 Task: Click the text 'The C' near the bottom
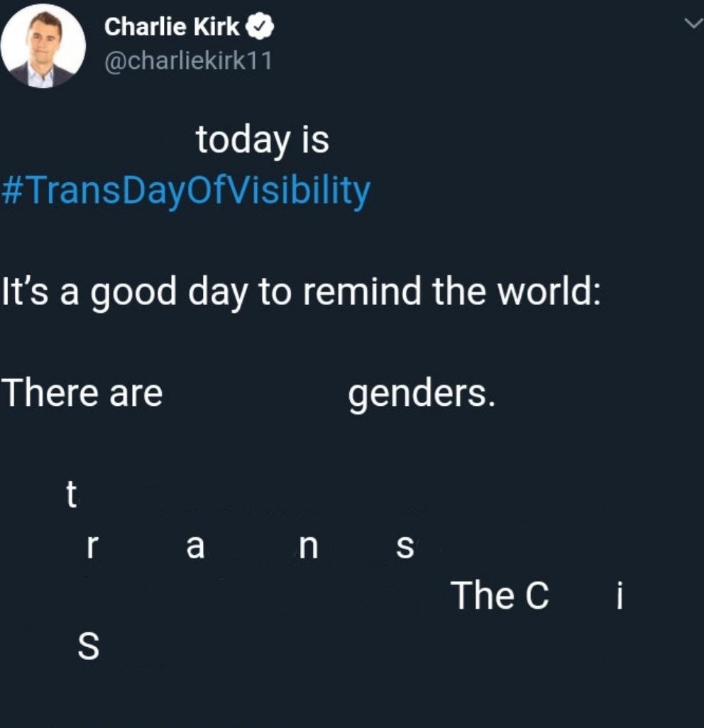[500, 596]
